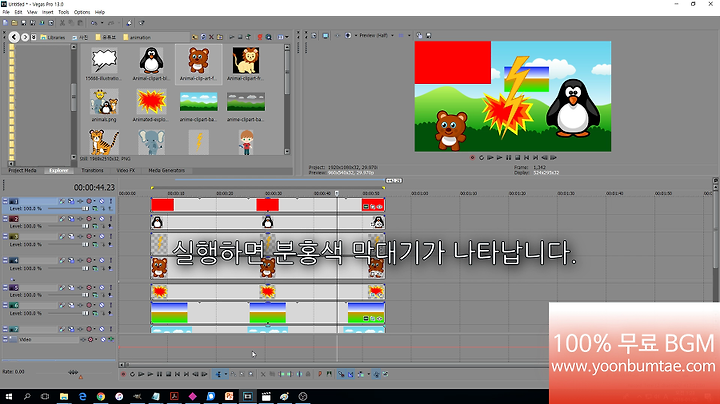Go back in Explorer navigation
720x404 pixels.
coord(14,37)
